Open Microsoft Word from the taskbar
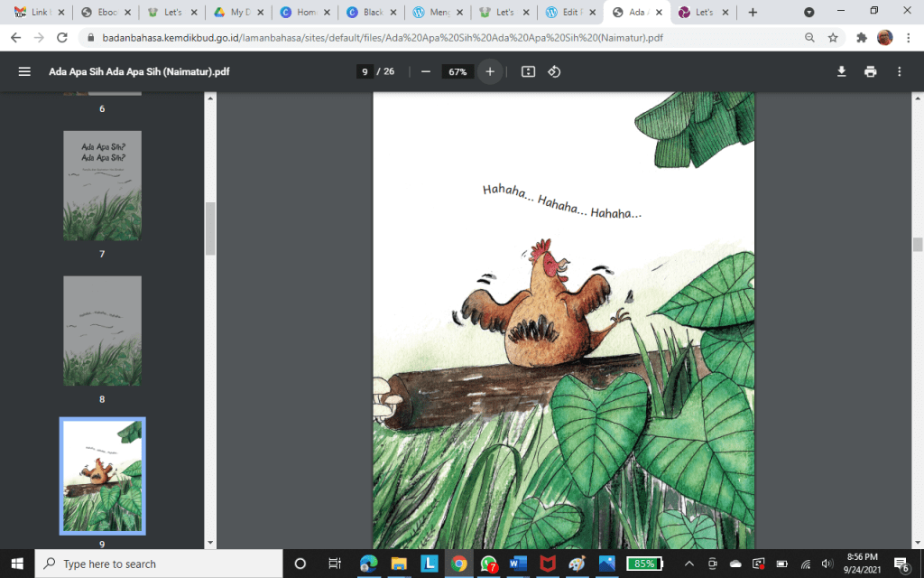924x578 pixels. point(518,564)
